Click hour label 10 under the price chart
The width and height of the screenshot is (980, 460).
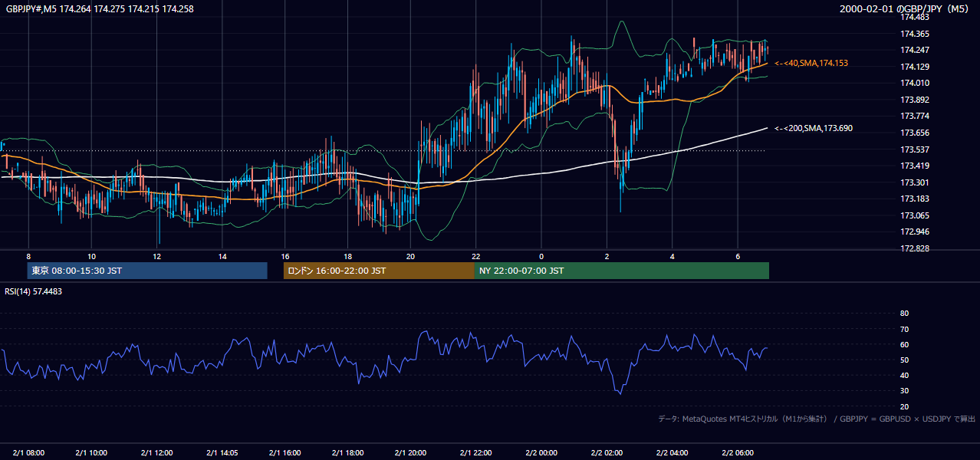click(x=91, y=256)
